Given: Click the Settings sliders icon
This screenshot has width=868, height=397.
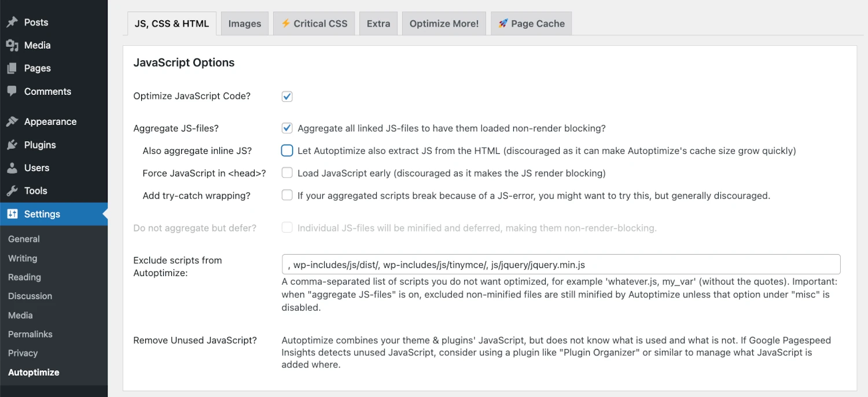Looking at the screenshot, I should pos(12,214).
